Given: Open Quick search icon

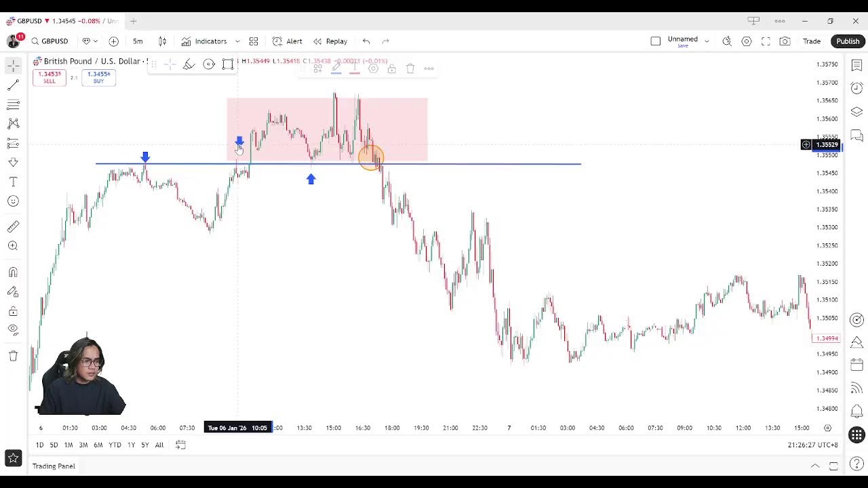Looking at the screenshot, I should 727,41.
